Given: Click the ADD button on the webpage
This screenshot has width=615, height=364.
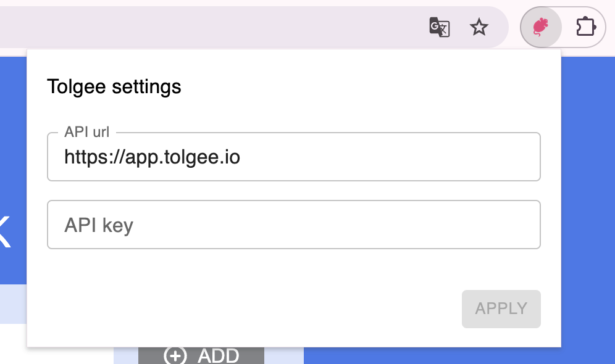Looking at the screenshot, I should click(201, 355).
